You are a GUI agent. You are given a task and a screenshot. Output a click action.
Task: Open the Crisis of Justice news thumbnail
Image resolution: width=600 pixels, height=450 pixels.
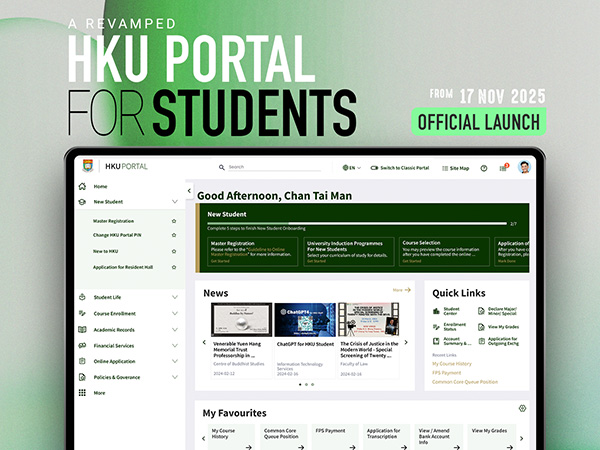pos(368,320)
